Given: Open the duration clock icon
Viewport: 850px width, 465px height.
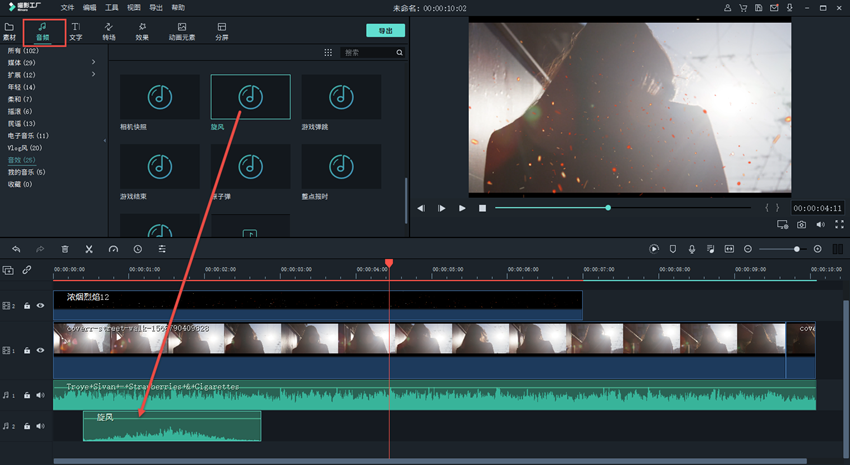Looking at the screenshot, I should [x=138, y=249].
